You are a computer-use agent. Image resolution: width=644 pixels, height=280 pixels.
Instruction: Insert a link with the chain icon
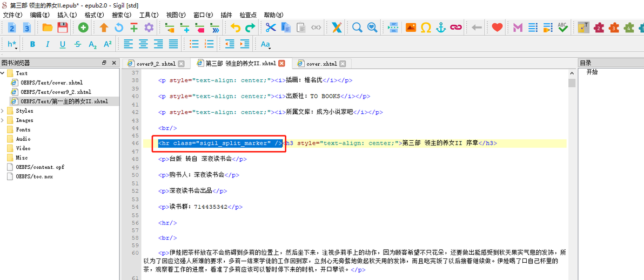click(455, 28)
